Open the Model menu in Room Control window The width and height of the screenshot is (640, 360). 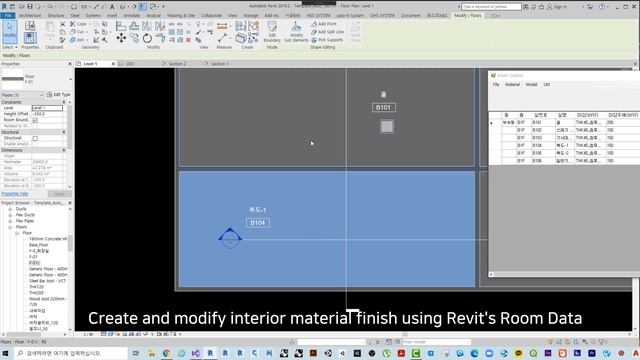(x=531, y=84)
